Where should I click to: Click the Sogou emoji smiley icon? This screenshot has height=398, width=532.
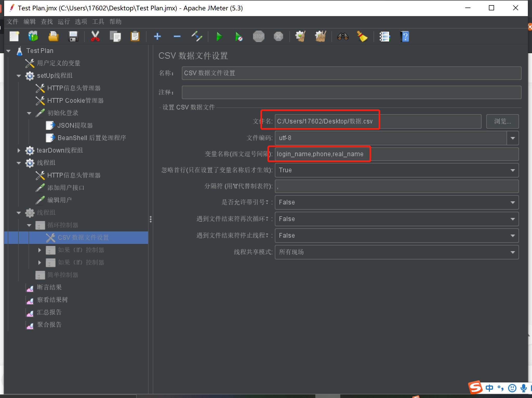point(512,388)
